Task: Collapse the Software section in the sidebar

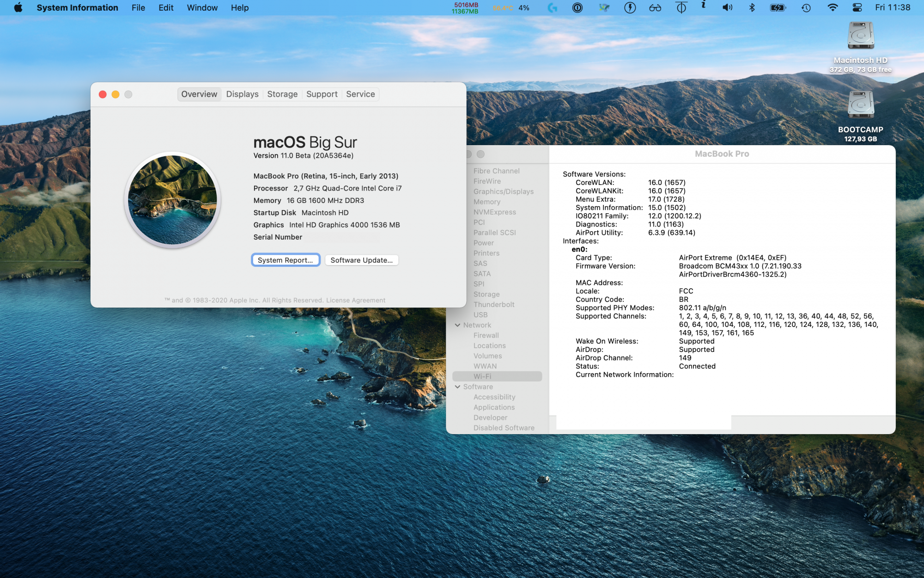Action: click(x=457, y=387)
